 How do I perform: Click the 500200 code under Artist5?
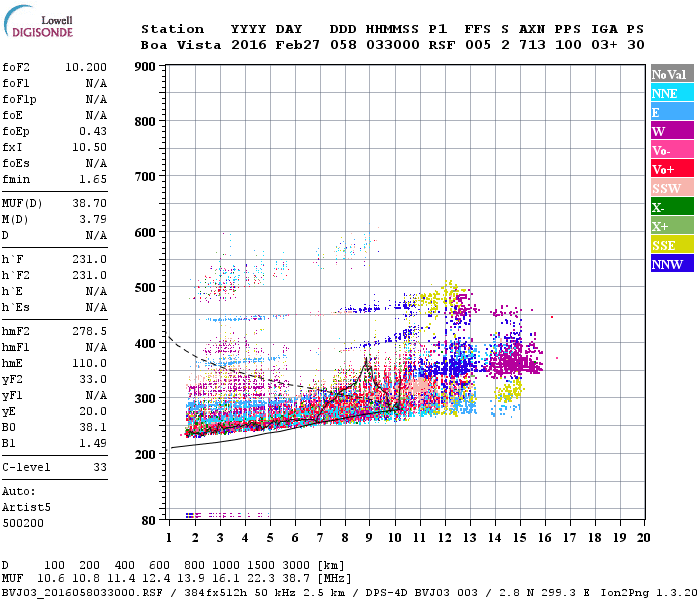[23, 523]
